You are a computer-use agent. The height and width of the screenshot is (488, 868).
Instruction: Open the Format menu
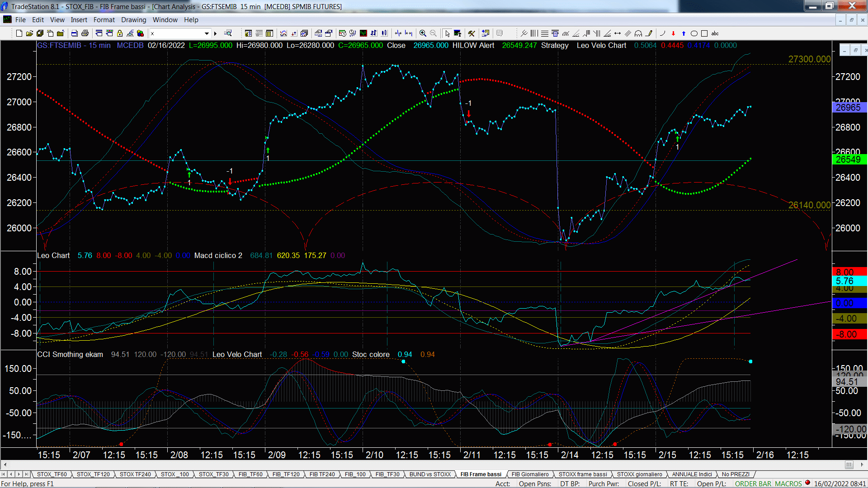[104, 20]
